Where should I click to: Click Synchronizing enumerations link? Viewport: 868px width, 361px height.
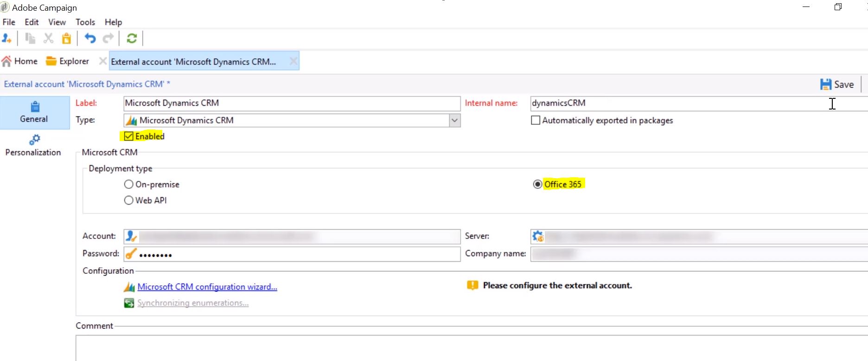[x=193, y=303]
